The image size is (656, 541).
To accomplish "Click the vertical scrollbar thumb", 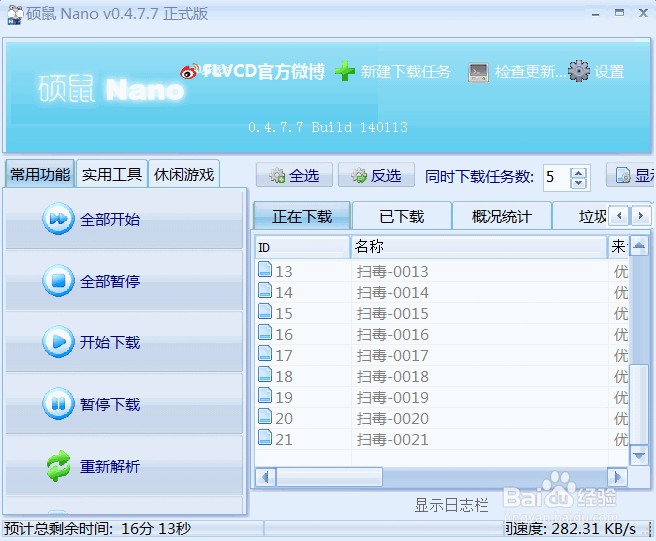I will pyautogui.click(x=639, y=404).
